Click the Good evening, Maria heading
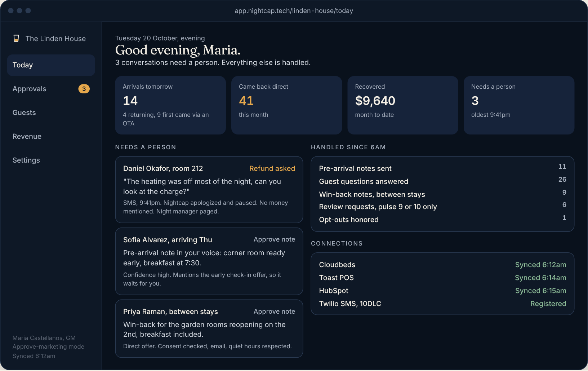588x371 pixels. click(x=178, y=50)
